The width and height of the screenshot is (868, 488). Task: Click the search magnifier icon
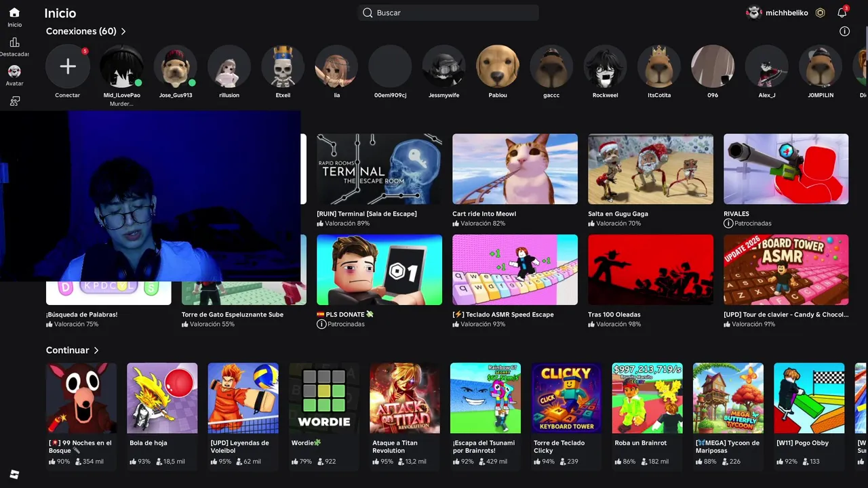368,13
